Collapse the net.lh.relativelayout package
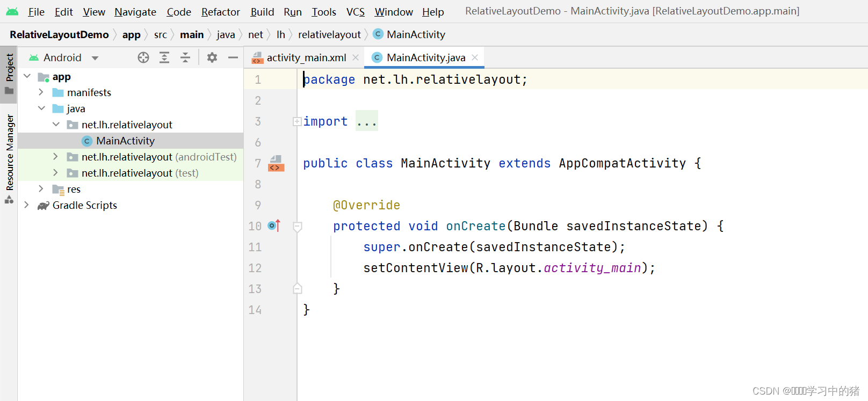 (x=56, y=125)
